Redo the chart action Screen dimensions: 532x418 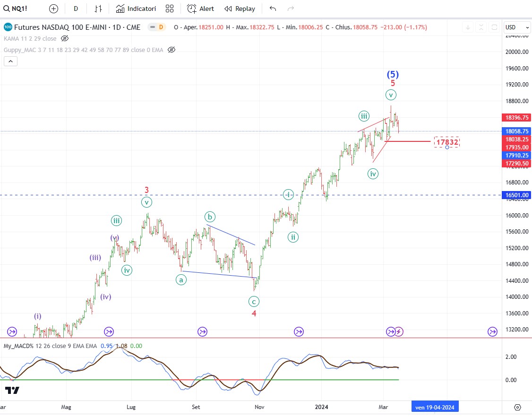coord(291,9)
